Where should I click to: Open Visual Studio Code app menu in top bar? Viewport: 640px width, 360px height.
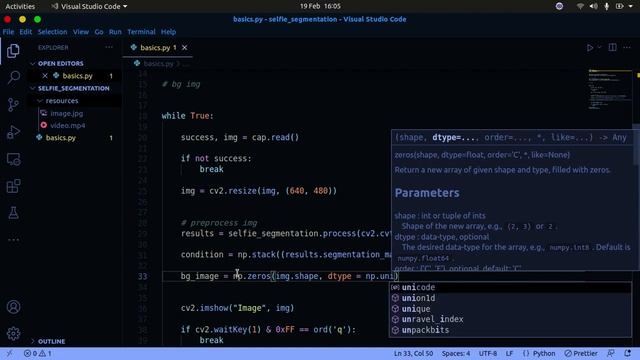pos(89,7)
